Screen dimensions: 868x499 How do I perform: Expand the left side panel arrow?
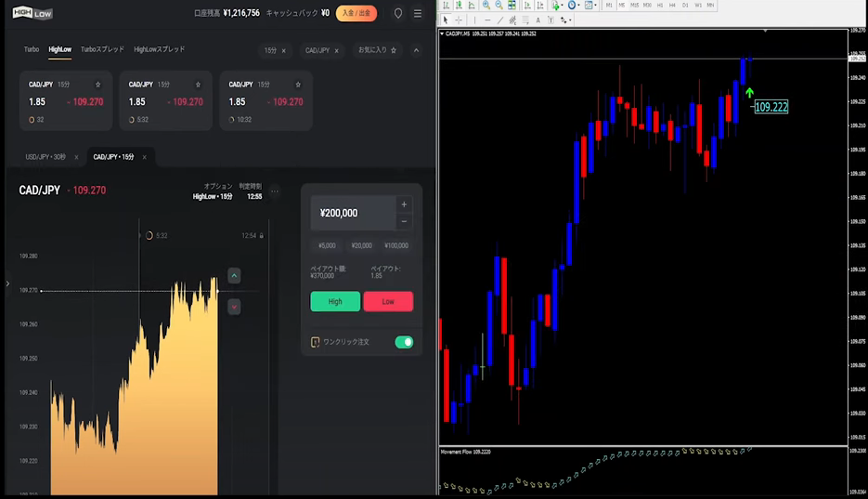click(x=7, y=283)
